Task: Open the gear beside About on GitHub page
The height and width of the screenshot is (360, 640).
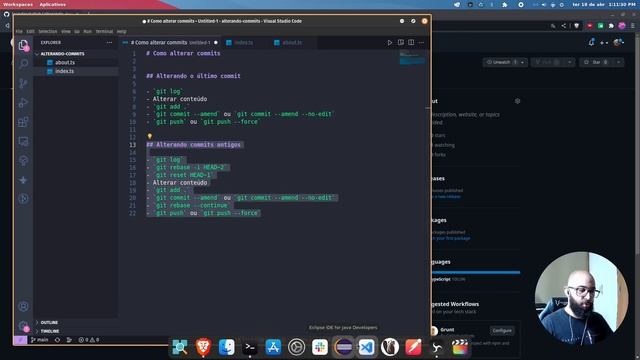Action: tap(517, 101)
